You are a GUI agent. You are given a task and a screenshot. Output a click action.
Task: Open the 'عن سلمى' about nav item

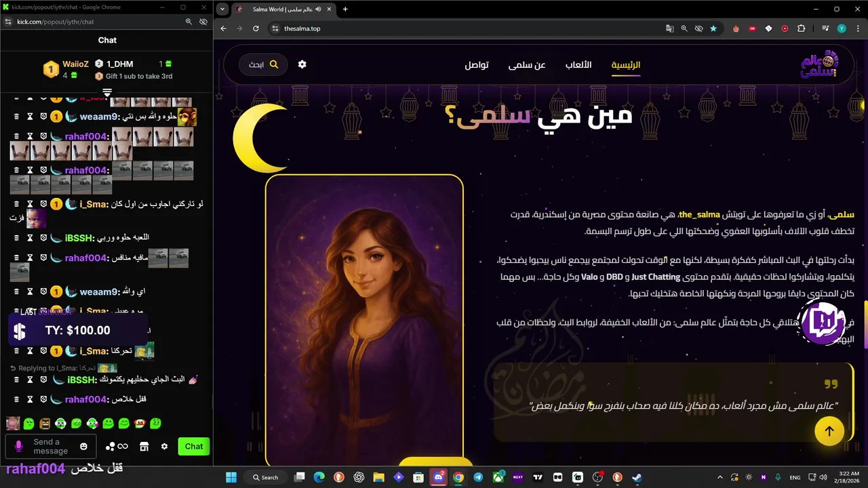tap(527, 65)
